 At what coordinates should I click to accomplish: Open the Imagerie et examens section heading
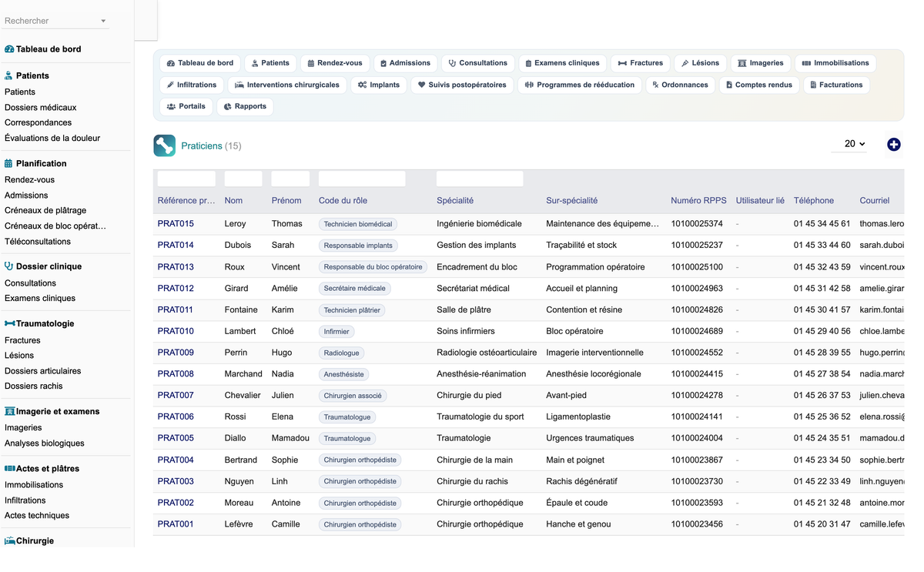tap(52, 411)
